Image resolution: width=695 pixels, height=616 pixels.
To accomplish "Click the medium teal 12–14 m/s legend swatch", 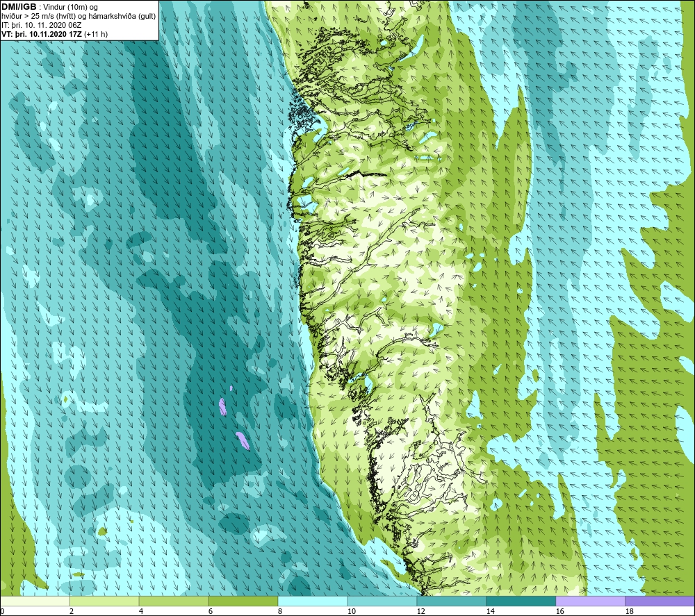I will coord(452,601).
